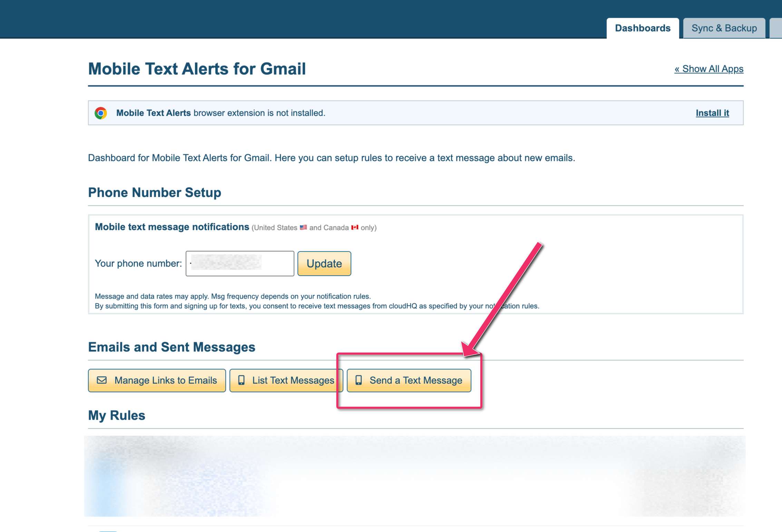Click the Install it link

click(x=712, y=113)
